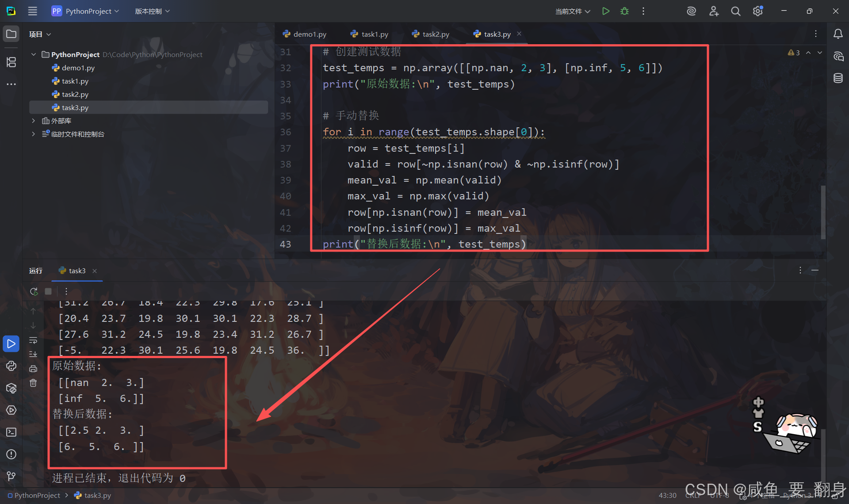Viewport: 849px width, 504px height.
Task: Open the Terminal tool window
Action: click(11, 432)
